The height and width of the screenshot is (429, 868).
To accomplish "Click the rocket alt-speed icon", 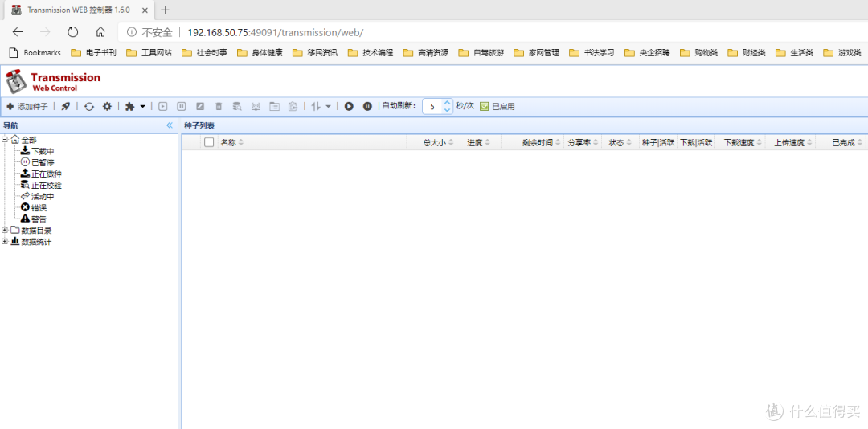I will [65, 106].
